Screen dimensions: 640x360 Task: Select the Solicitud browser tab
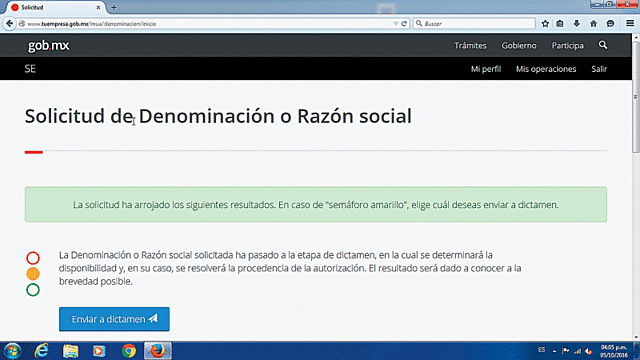[x=55, y=7]
